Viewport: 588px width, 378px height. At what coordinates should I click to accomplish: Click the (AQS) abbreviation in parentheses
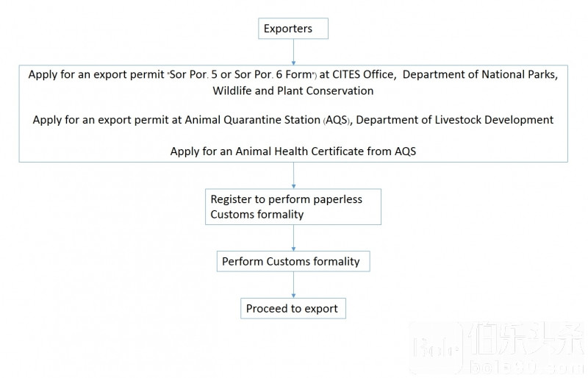tap(337, 120)
